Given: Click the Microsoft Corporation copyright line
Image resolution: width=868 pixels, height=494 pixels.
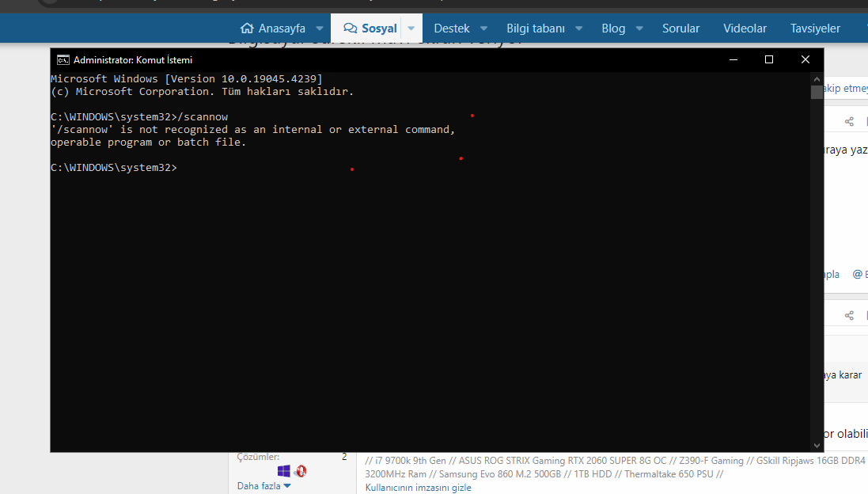Looking at the screenshot, I should [202, 92].
